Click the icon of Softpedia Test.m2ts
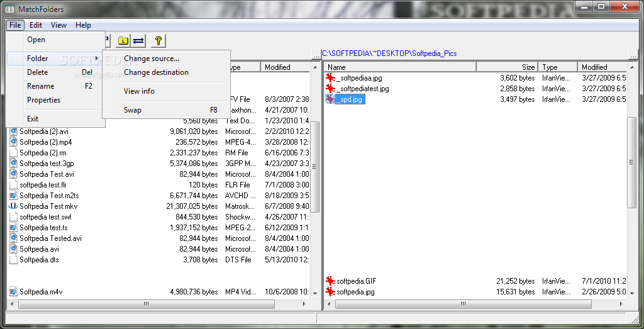Image resolution: width=644 pixels, height=329 pixels. [x=13, y=196]
